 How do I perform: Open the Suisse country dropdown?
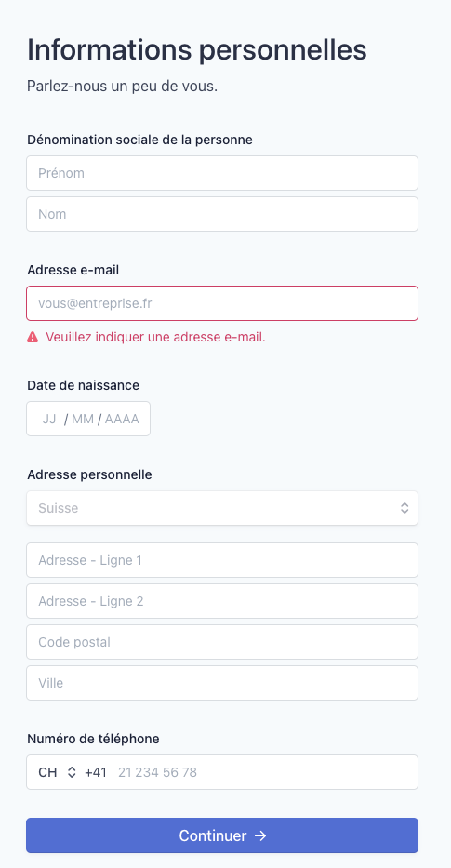(x=222, y=508)
